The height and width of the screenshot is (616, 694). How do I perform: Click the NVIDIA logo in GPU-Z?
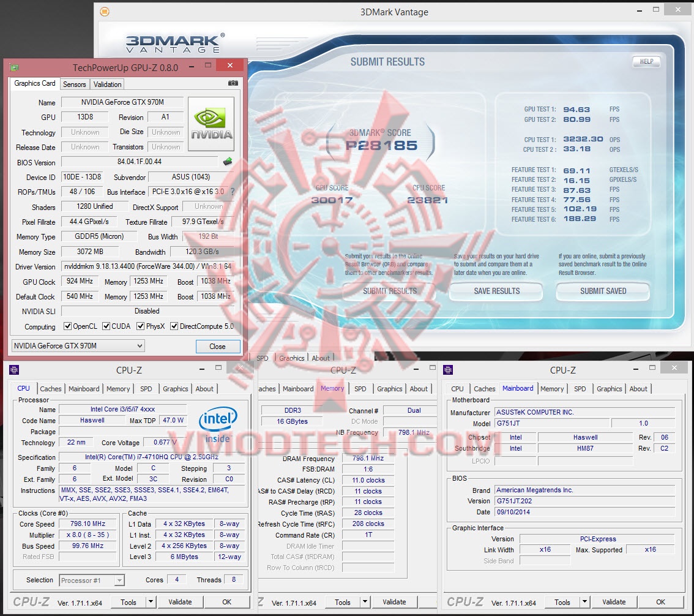pyautogui.click(x=211, y=124)
